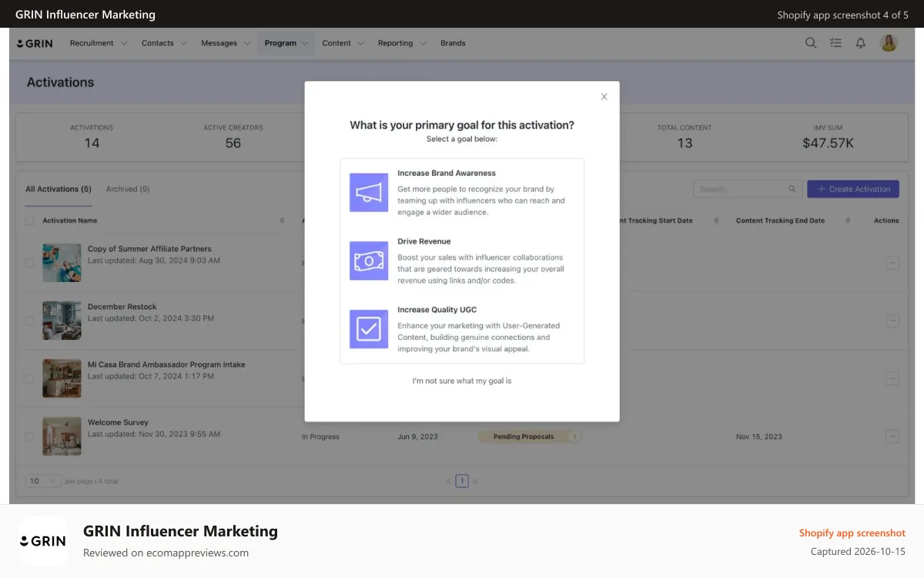Open the task checklist icon
This screenshot has width=924, height=578.
coord(836,43)
